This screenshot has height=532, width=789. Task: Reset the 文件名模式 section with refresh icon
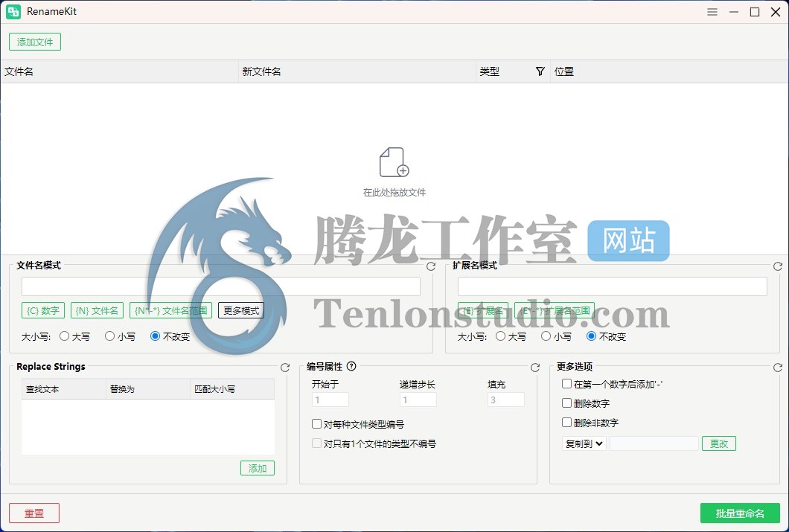click(x=431, y=266)
